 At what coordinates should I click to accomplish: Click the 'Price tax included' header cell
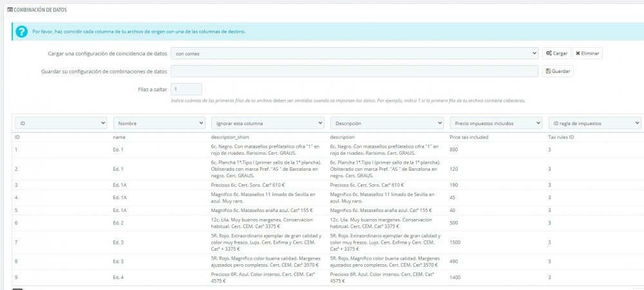(x=469, y=137)
